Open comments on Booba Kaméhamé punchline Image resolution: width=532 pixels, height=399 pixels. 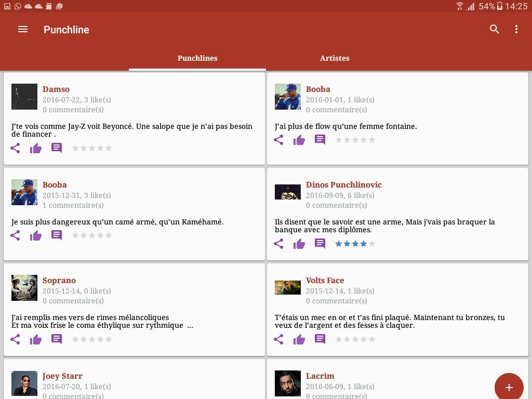[x=57, y=235]
